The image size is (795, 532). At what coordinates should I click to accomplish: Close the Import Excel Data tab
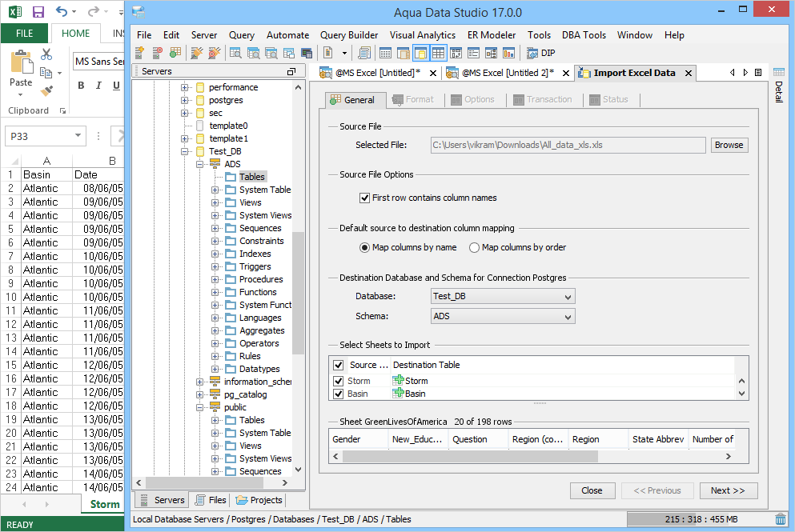coord(688,73)
